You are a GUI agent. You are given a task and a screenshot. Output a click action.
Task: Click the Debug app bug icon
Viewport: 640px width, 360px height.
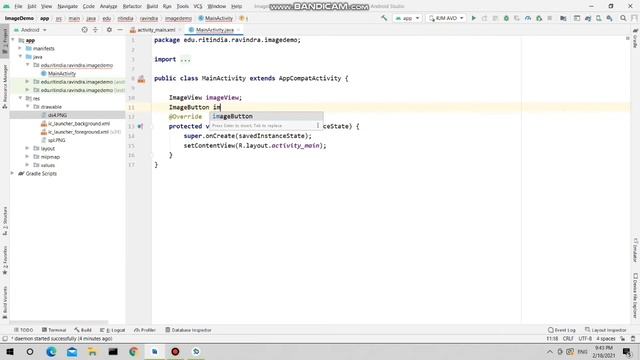(506, 18)
